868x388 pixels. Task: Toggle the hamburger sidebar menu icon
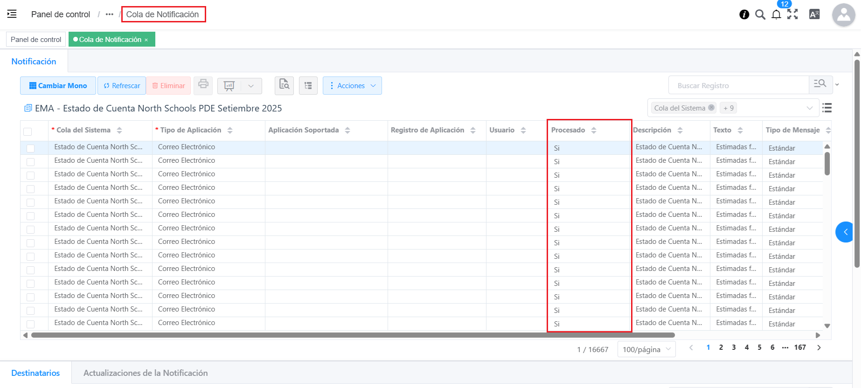pos(12,14)
